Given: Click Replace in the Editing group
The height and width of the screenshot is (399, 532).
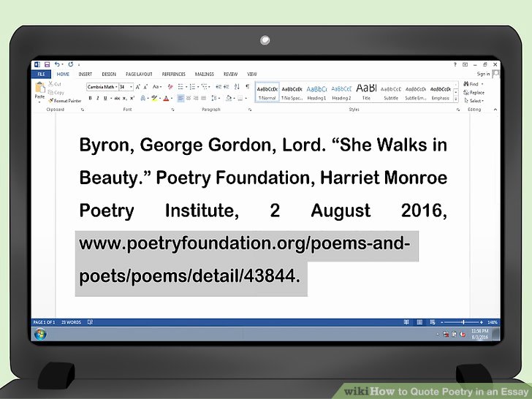Looking at the screenshot, I should (x=474, y=92).
